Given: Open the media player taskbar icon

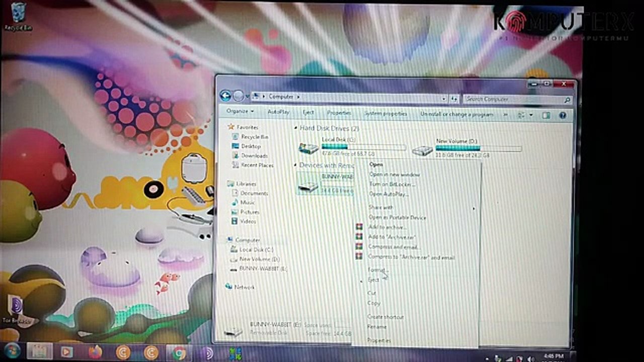Looking at the screenshot, I should tap(67, 352).
